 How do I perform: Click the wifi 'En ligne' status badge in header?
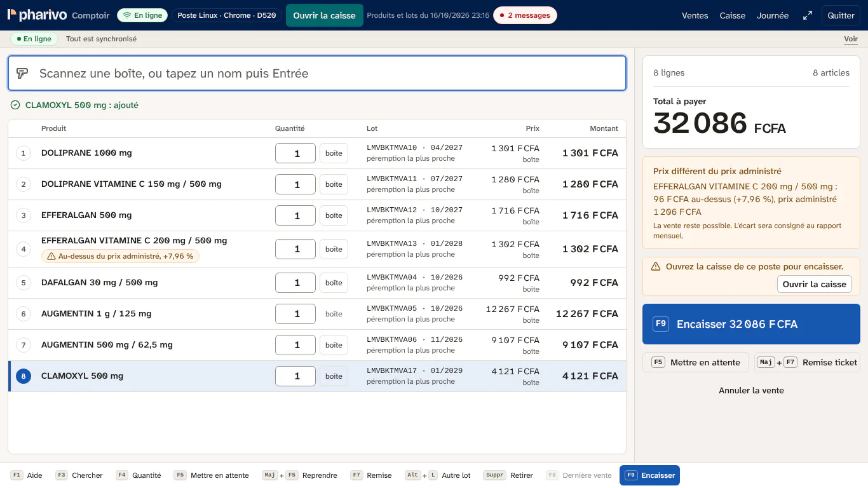click(x=142, y=15)
